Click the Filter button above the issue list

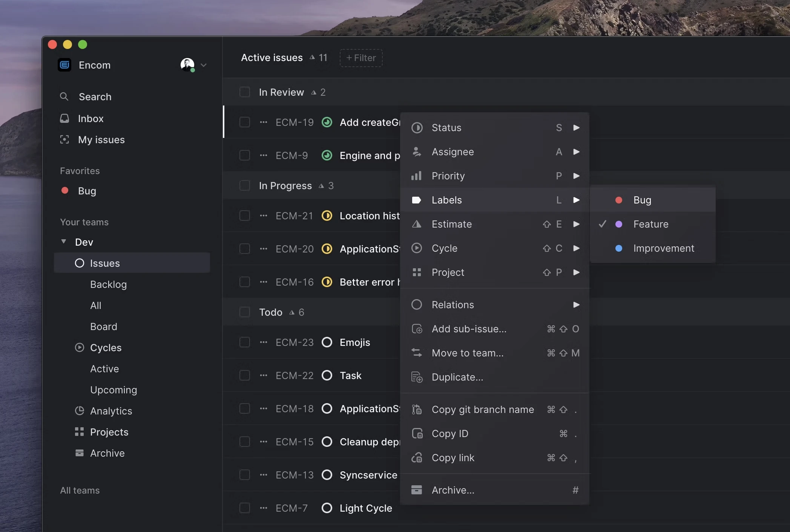click(360, 58)
